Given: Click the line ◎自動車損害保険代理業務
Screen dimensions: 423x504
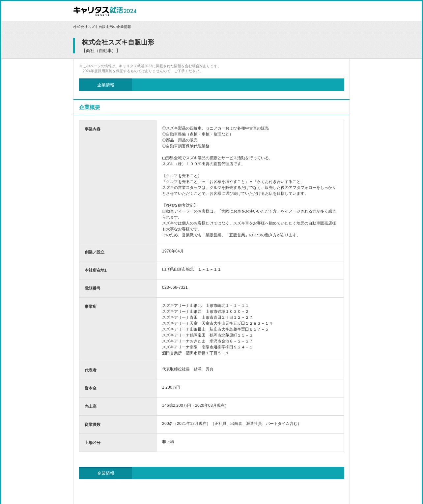Looking at the screenshot, I should (x=186, y=146).
